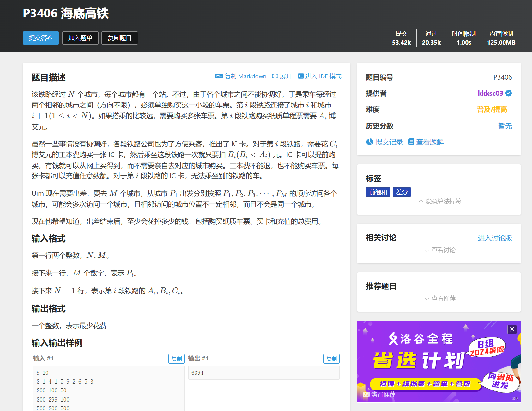Click the page title P3406 海底高铁
532x411 pixels.
pyautogui.click(x=66, y=14)
